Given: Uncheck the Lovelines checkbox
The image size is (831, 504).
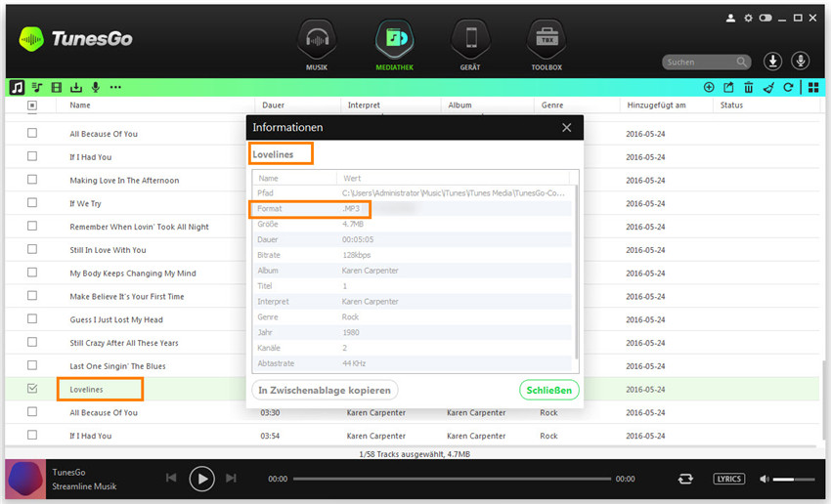Looking at the screenshot, I should click(32, 389).
